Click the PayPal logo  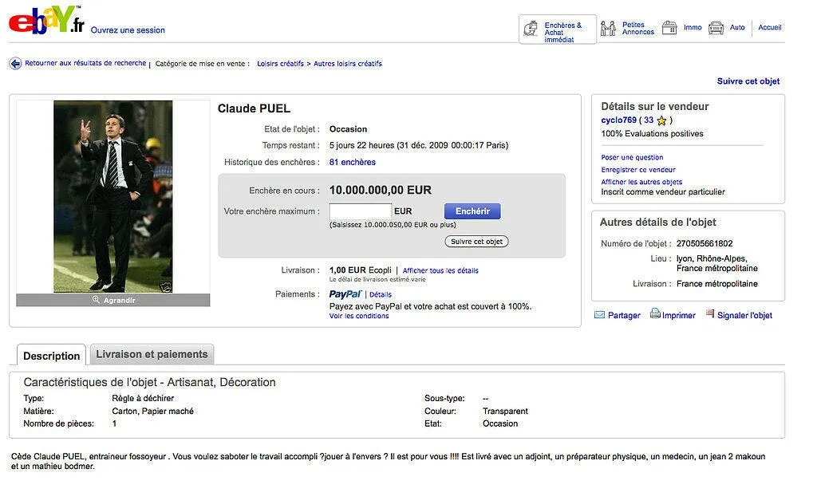[x=345, y=293]
